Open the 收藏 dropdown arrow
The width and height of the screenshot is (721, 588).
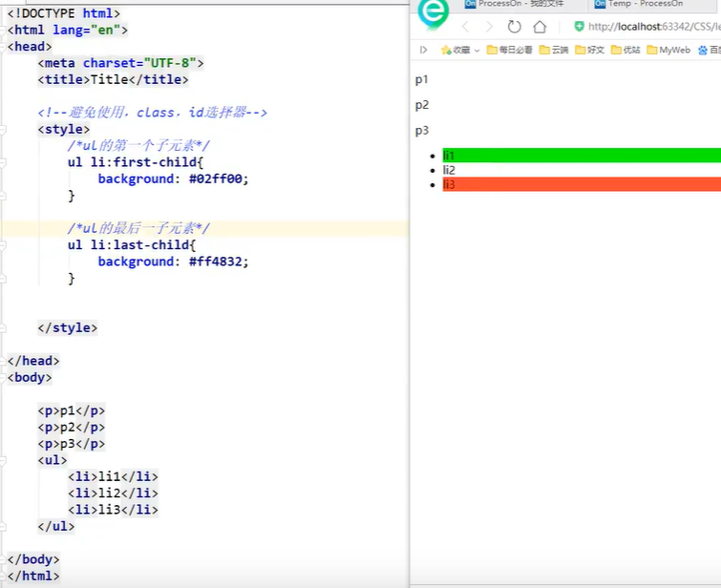coord(477,50)
